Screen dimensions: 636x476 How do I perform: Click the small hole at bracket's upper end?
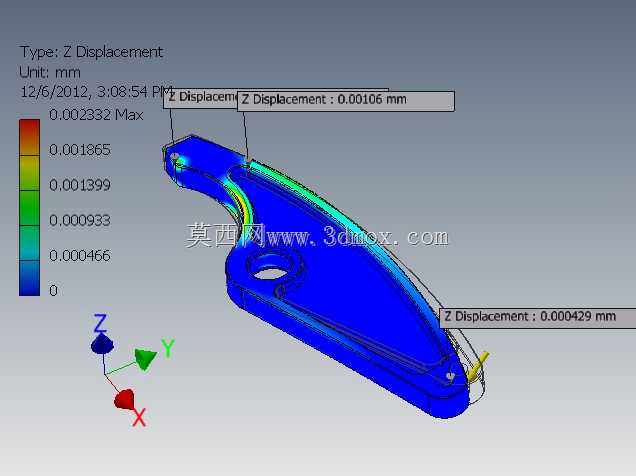(x=175, y=157)
